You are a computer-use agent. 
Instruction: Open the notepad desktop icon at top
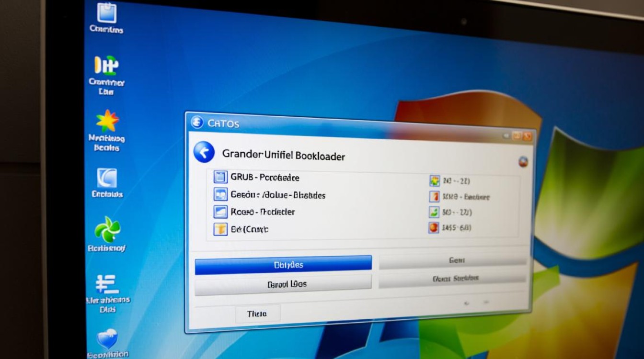[106, 12]
